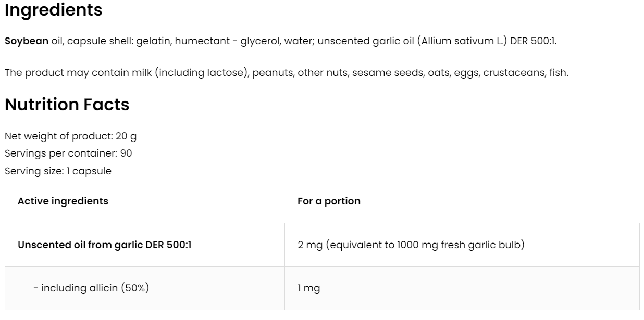Image resolution: width=644 pixels, height=320 pixels.
Task: Click the word crustaceans in allergen warning
Action: [x=513, y=73]
